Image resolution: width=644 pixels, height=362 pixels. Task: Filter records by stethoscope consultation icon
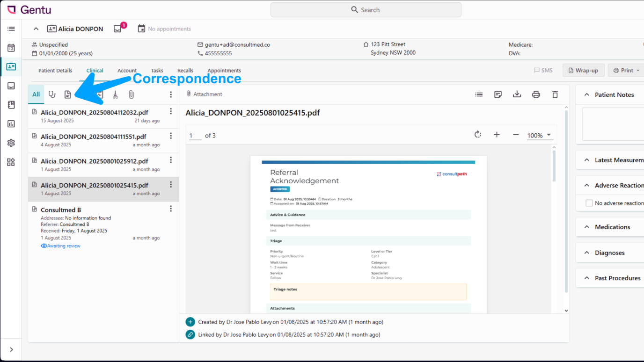click(52, 94)
